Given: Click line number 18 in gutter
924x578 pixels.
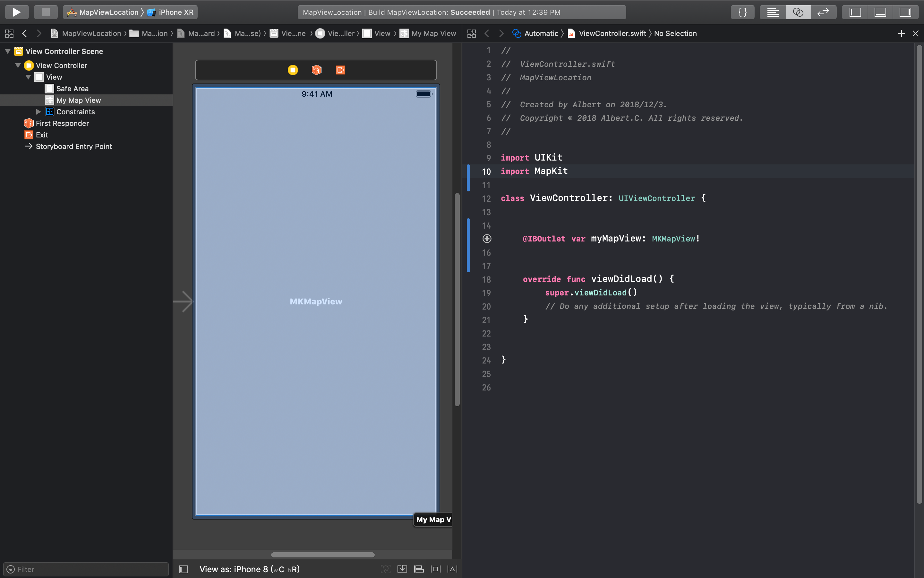Looking at the screenshot, I should pyautogui.click(x=486, y=279).
